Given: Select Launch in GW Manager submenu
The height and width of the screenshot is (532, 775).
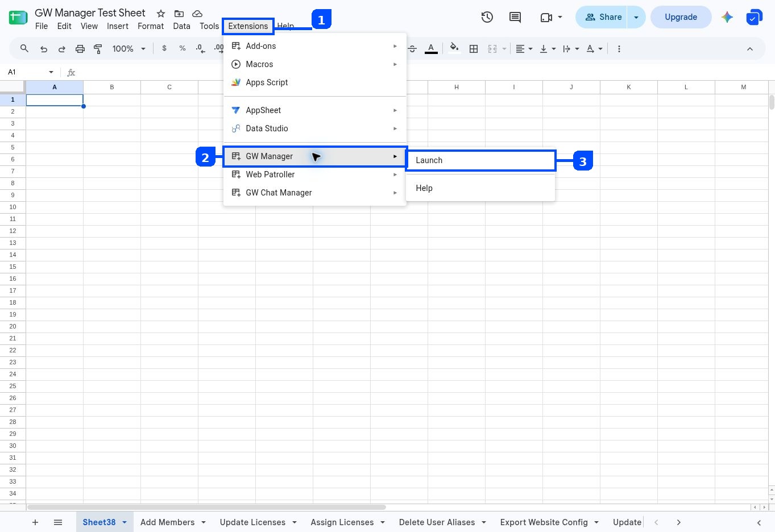Looking at the screenshot, I should click(480, 160).
